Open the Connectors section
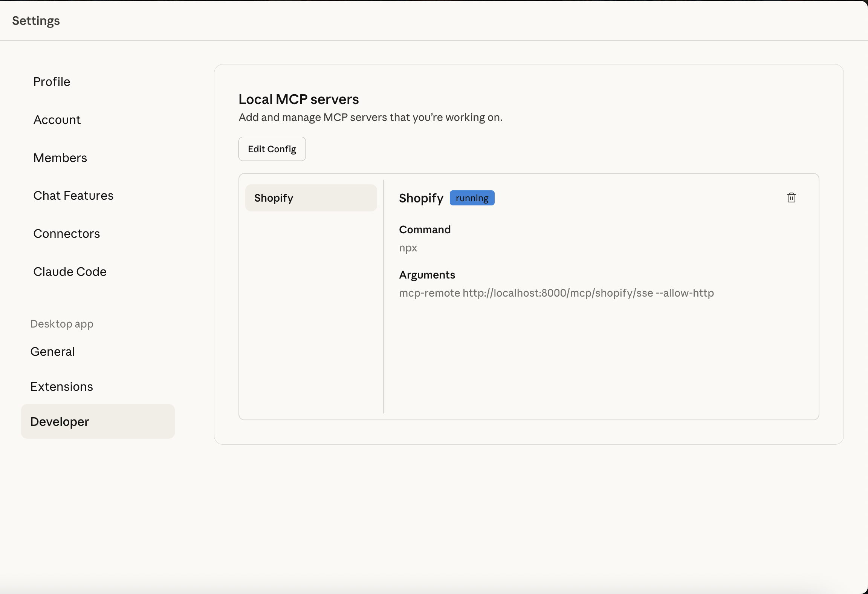 point(66,234)
